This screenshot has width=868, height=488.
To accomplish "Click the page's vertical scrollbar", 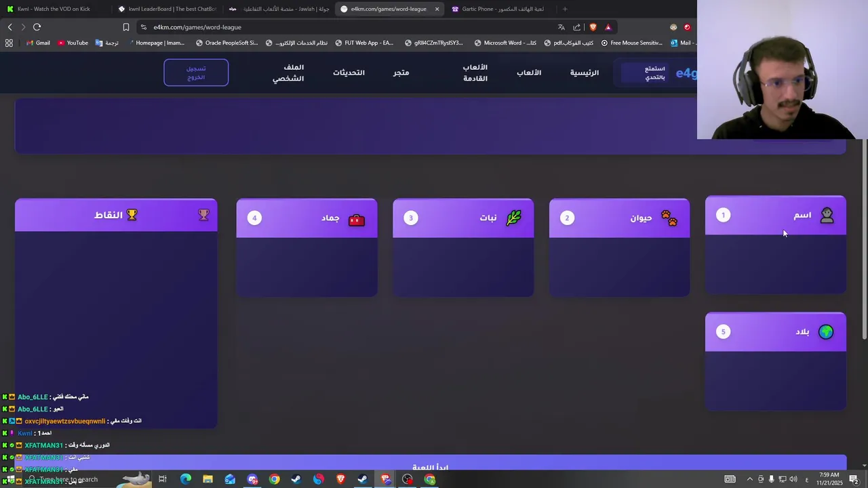I will (864, 237).
